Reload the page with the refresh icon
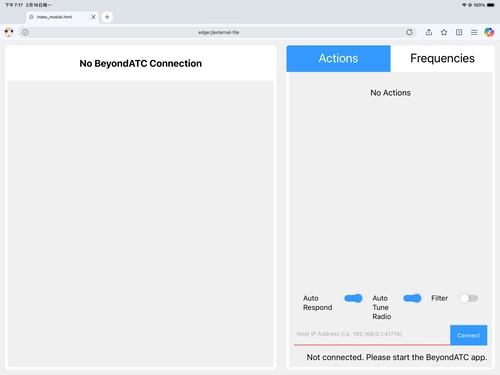The width and height of the screenshot is (500, 375). pyautogui.click(x=409, y=32)
